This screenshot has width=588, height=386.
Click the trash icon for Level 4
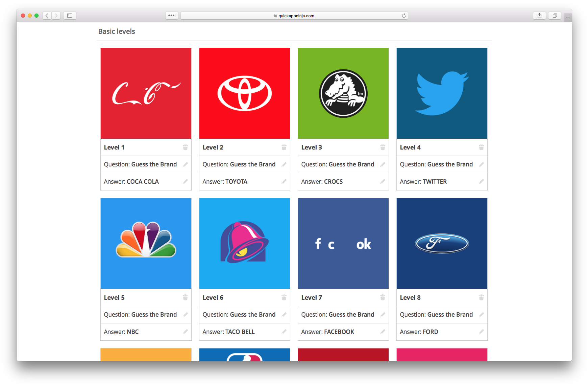coord(481,147)
